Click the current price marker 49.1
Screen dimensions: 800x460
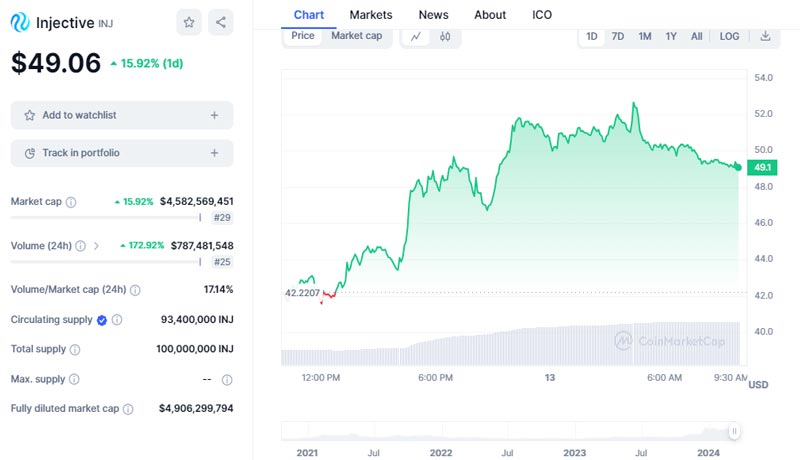coord(762,167)
